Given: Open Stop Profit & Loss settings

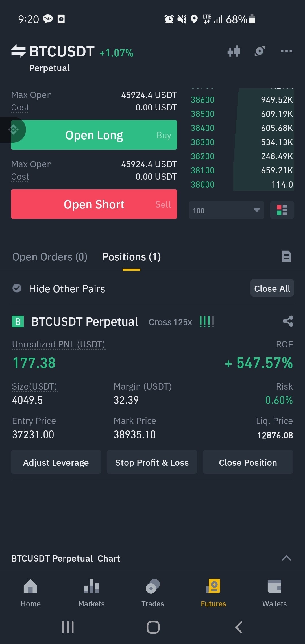Looking at the screenshot, I should [152, 462].
